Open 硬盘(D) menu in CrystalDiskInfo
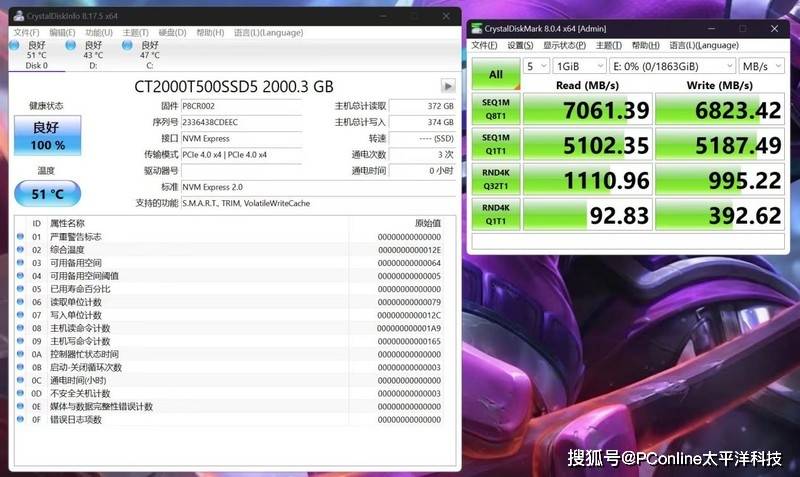This screenshot has width=800, height=477. click(x=172, y=33)
